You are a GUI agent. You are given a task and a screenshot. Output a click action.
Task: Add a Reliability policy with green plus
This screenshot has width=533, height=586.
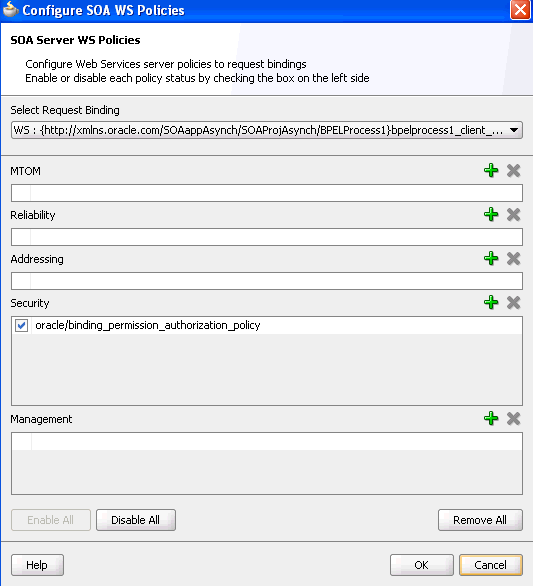pos(491,215)
